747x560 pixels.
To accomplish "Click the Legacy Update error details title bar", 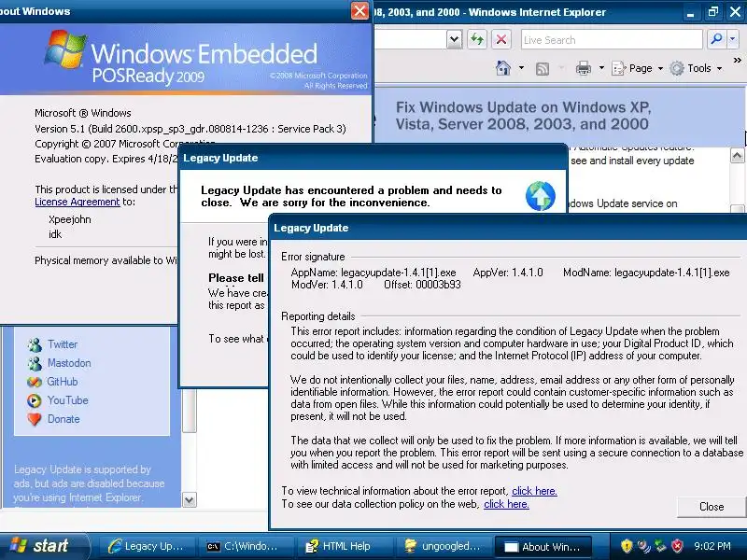I will (508, 228).
